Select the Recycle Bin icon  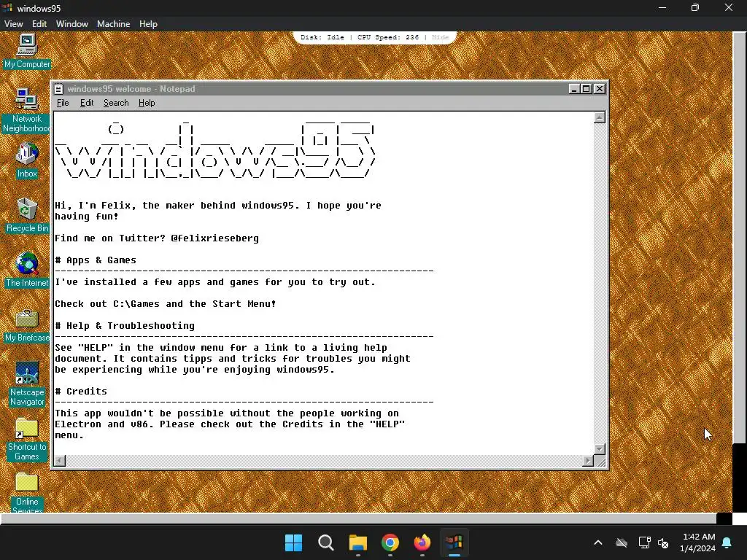click(27, 215)
